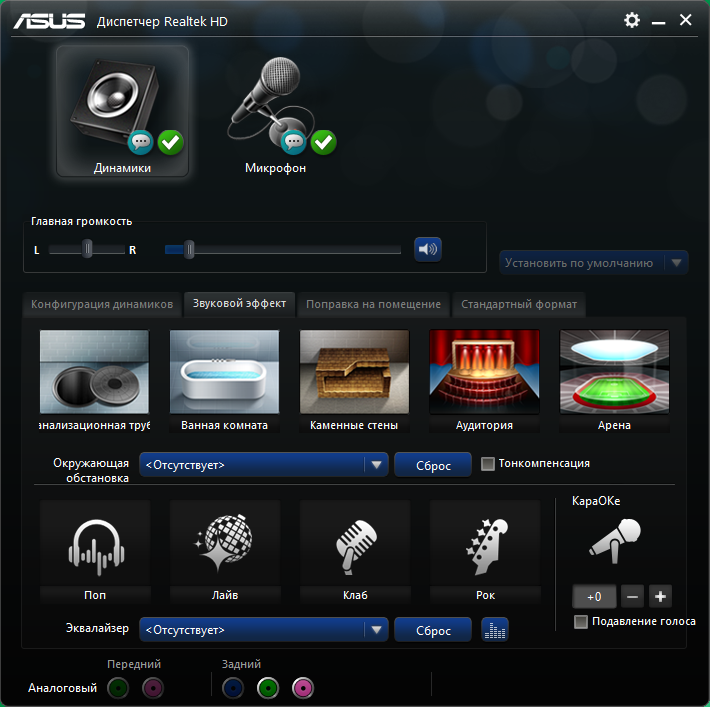710x707 pixels.
Task: Apply the Поп equalizer preset
Action: (95, 552)
